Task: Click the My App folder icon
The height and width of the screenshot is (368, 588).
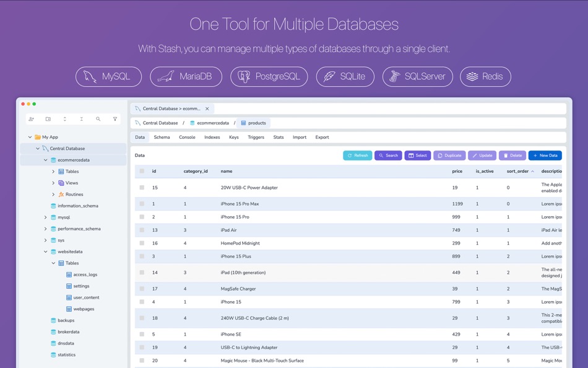Action: [x=38, y=137]
